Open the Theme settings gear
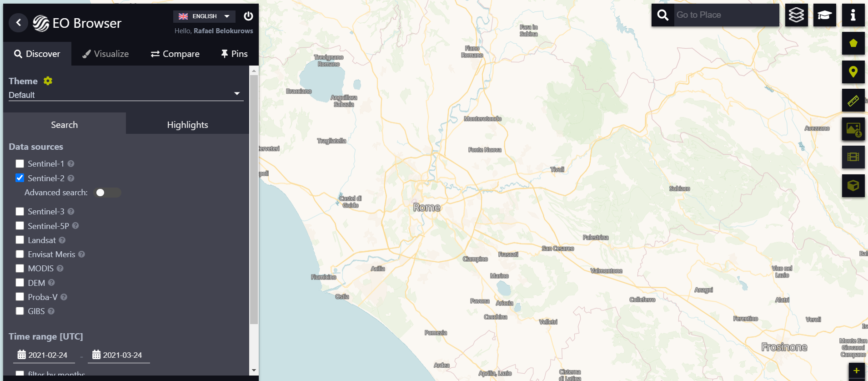 (48, 81)
